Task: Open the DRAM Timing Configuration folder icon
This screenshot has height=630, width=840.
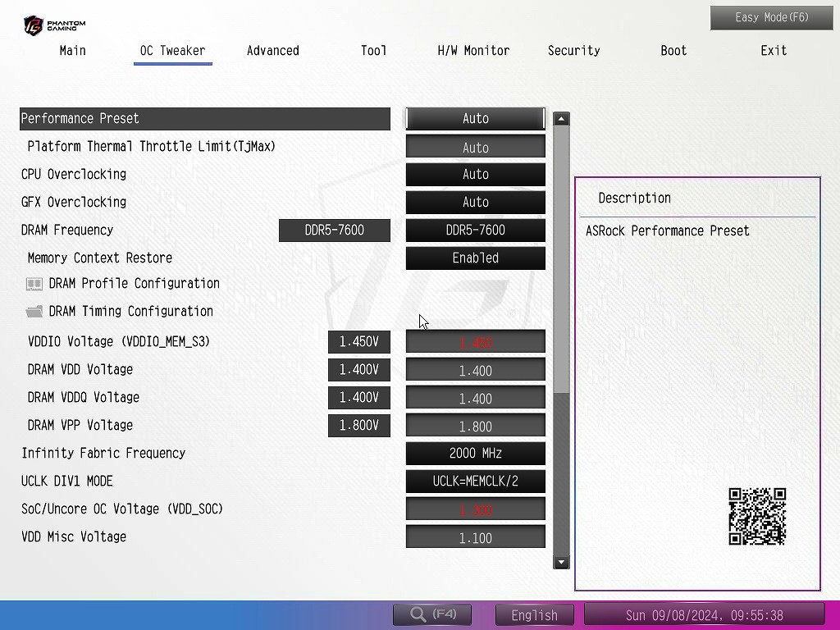Action: tap(34, 312)
